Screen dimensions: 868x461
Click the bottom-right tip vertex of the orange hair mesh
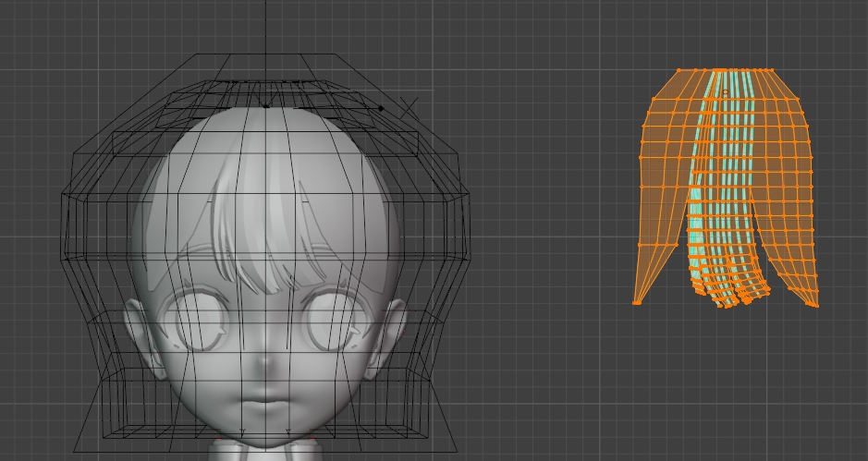coord(815,304)
